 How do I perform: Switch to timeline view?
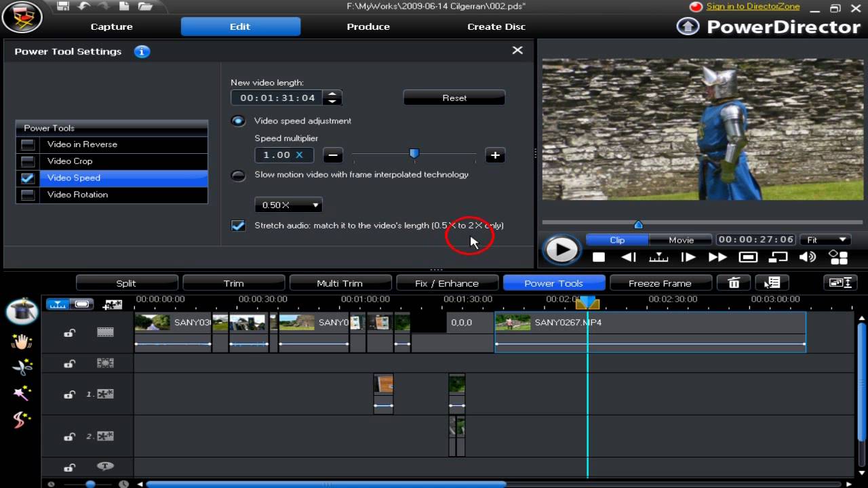click(x=58, y=304)
